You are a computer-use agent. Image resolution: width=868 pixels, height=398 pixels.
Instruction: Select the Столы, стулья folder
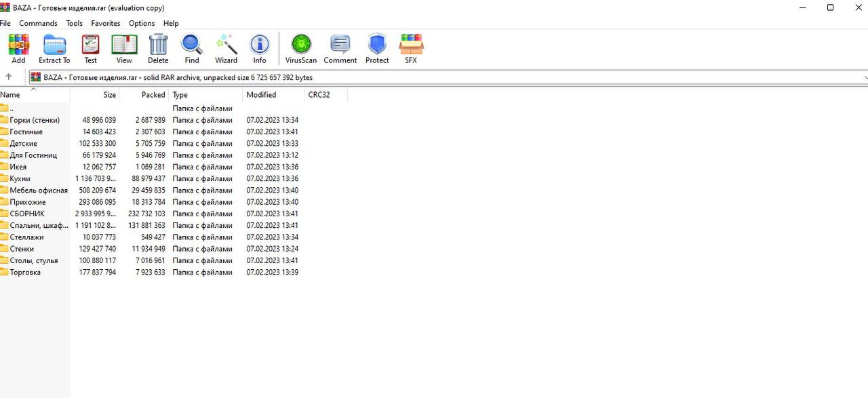click(35, 260)
